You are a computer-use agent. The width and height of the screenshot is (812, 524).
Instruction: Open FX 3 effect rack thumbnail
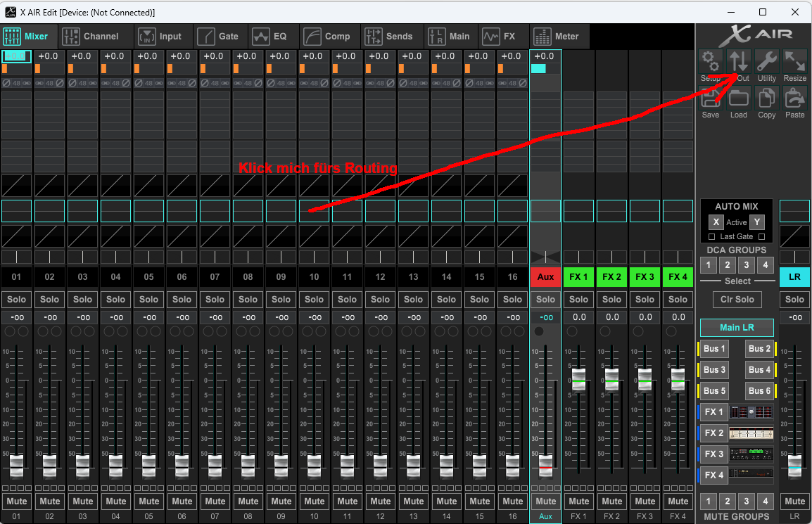point(751,454)
